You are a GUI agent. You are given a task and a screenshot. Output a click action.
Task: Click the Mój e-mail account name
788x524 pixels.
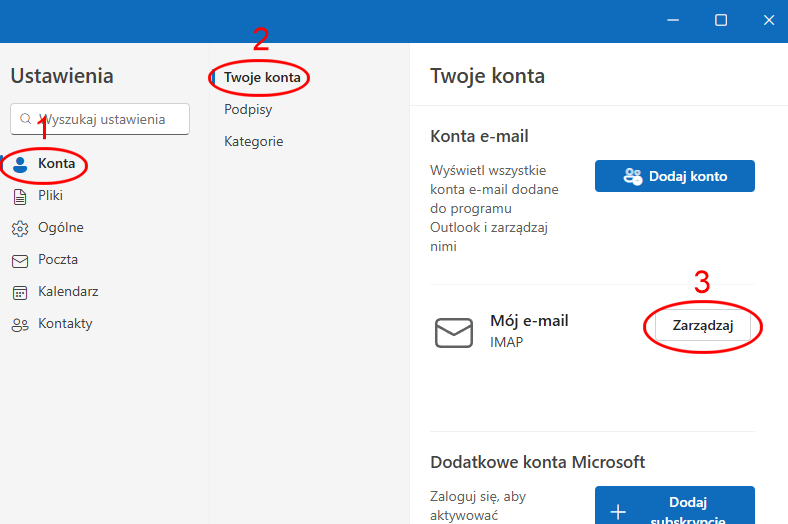pos(529,321)
